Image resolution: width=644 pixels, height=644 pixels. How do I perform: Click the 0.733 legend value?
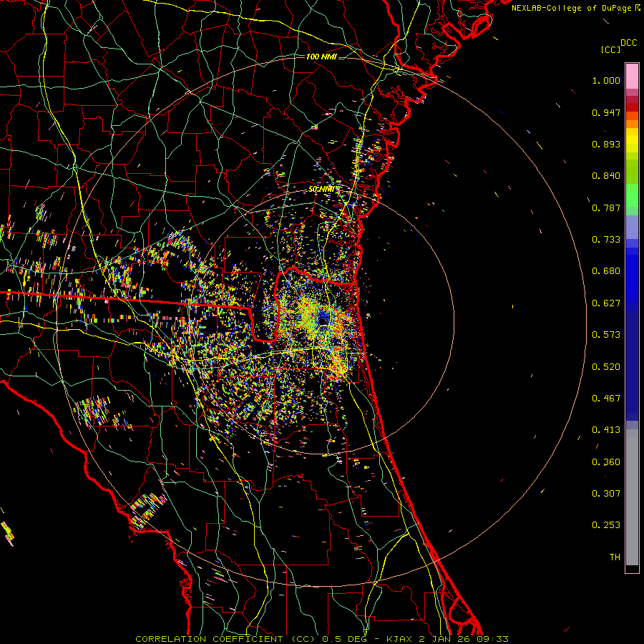[606, 240]
